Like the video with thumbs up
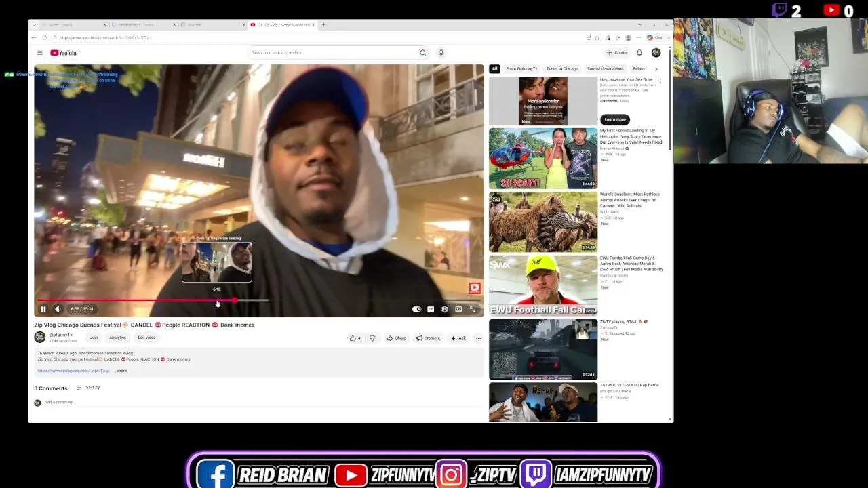The image size is (868, 488). pos(355,338)
